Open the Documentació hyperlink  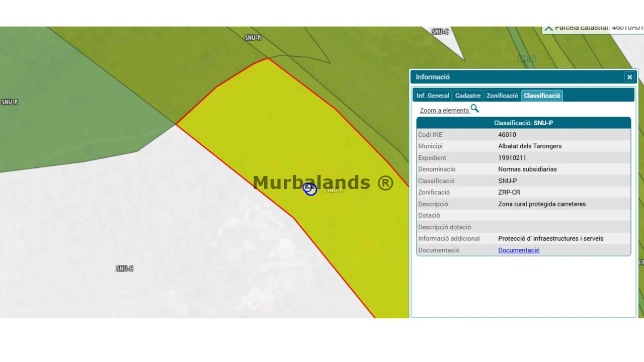[x=519, y=250]
